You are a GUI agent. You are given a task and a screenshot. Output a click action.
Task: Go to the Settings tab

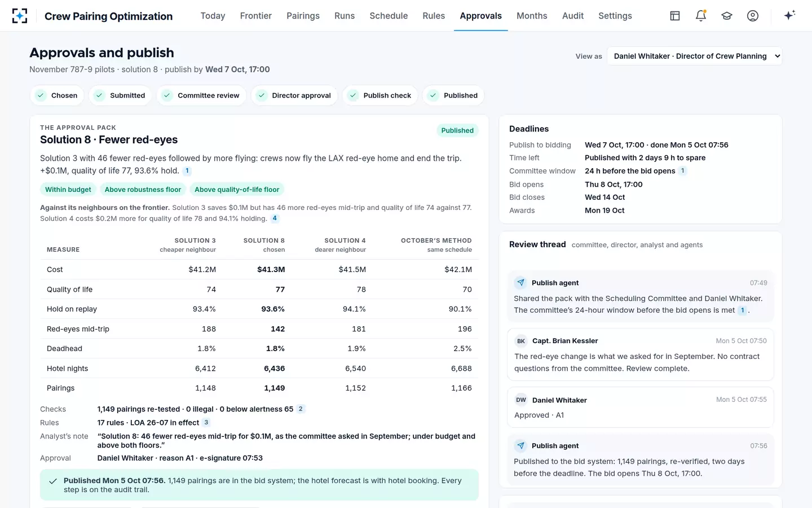click(615, 16)
